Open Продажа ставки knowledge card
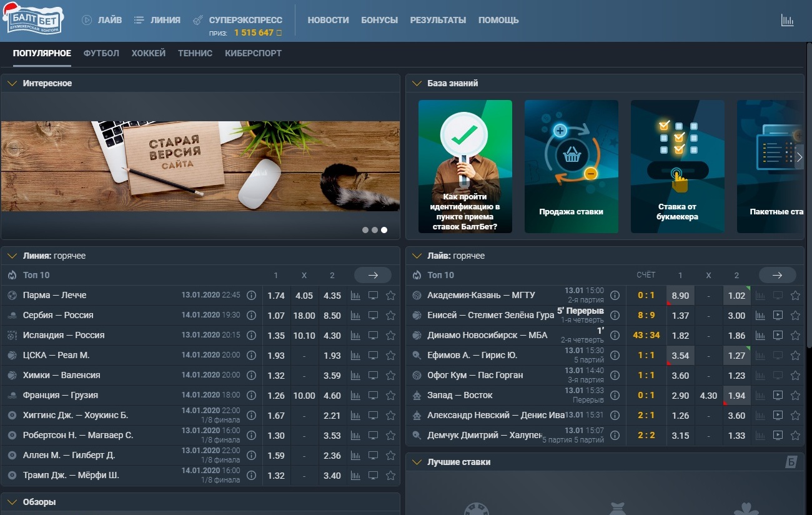This screenshot has height=515, width=812. point(572,166)
